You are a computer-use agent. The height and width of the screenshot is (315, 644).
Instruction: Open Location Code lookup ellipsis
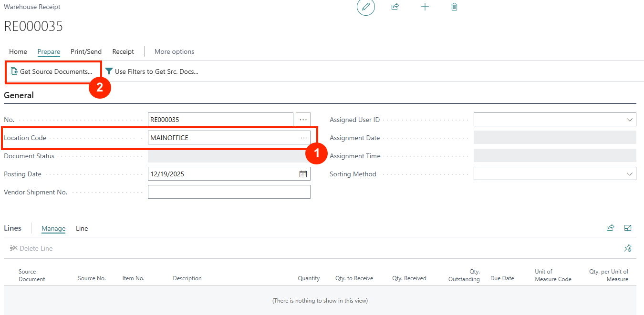point(303,138)
